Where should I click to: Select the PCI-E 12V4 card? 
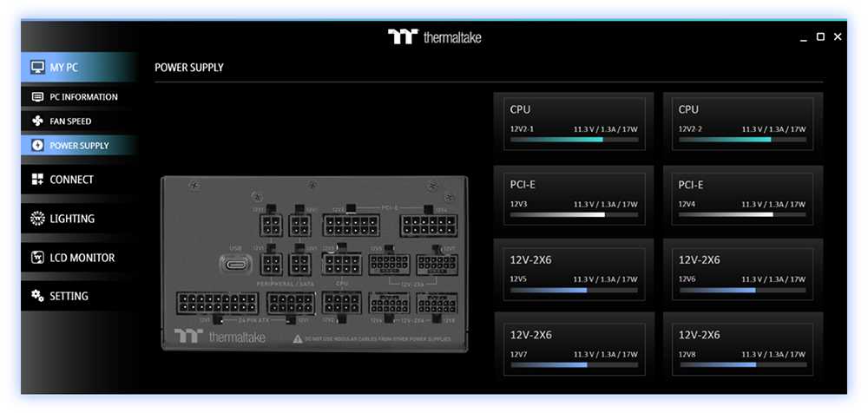point(742,199)
